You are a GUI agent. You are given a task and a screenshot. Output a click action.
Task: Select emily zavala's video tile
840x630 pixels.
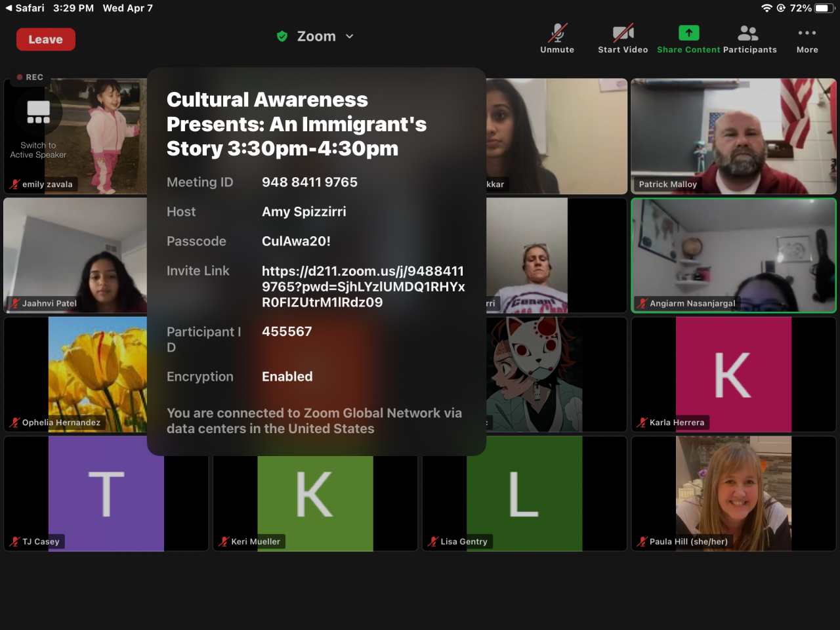75,136
